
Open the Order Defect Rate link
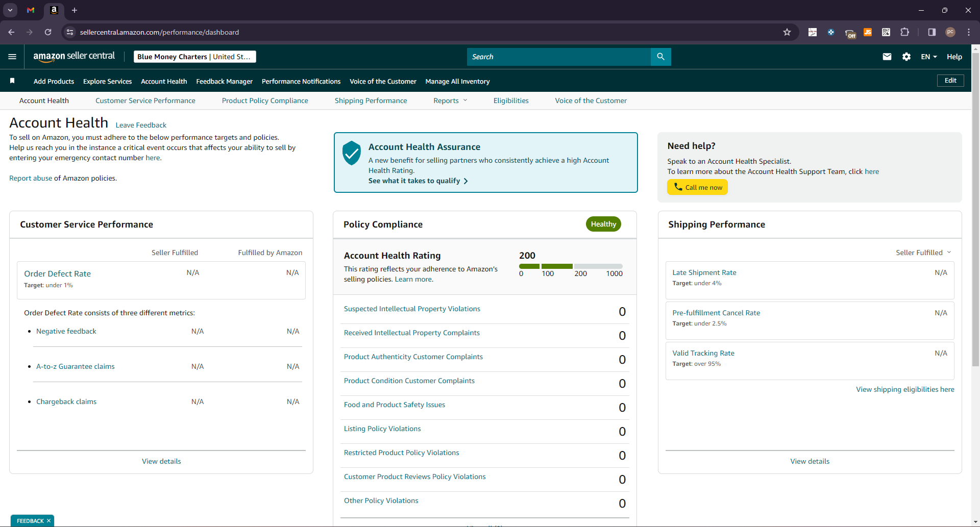tap(57, 273)
